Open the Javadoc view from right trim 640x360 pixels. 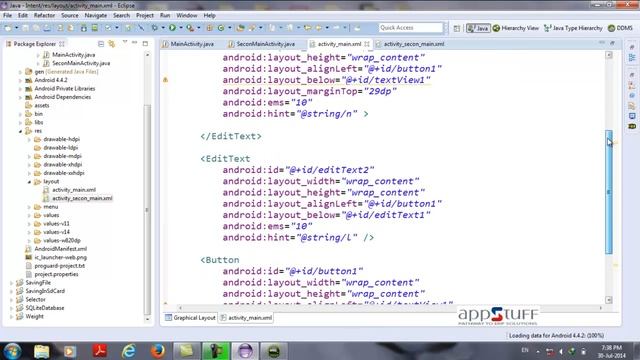632,96
